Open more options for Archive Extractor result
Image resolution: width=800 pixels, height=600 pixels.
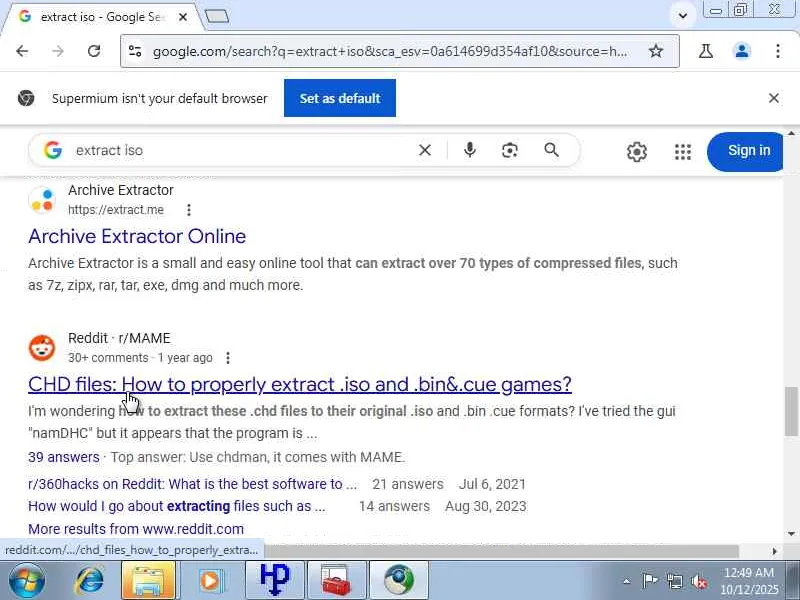coord(189,210)
